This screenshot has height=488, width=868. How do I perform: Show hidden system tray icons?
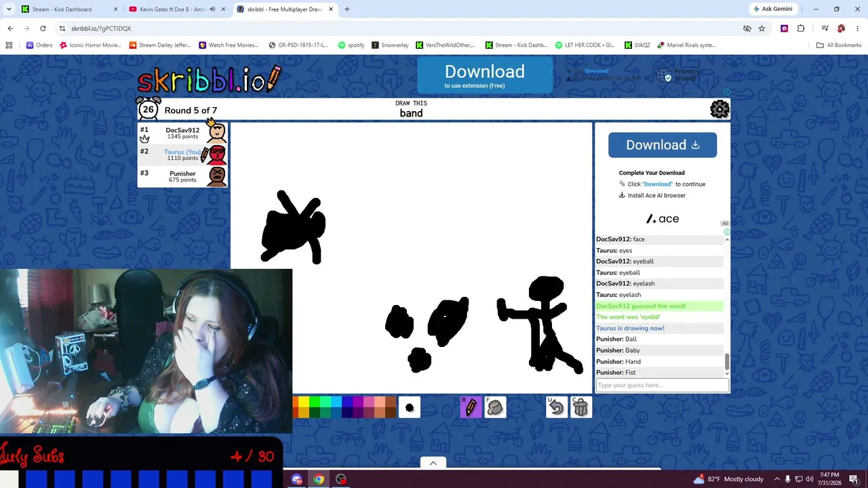click(x=776, y=479)
